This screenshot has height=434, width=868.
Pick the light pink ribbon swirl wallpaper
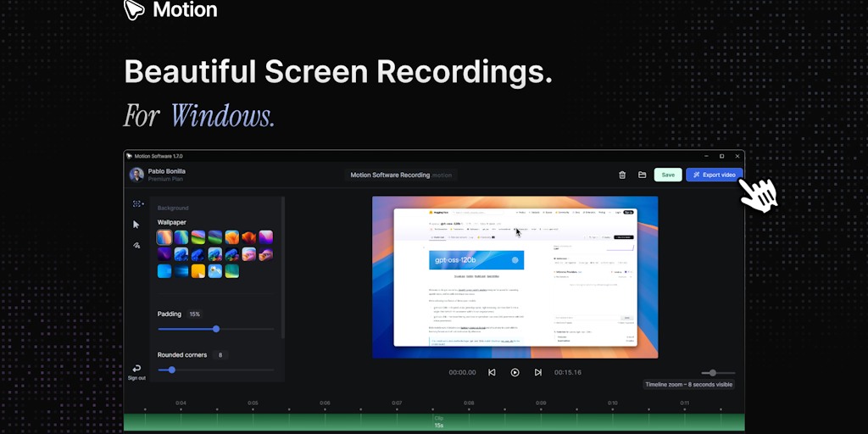pyautogui.click(x=248, y=254)
